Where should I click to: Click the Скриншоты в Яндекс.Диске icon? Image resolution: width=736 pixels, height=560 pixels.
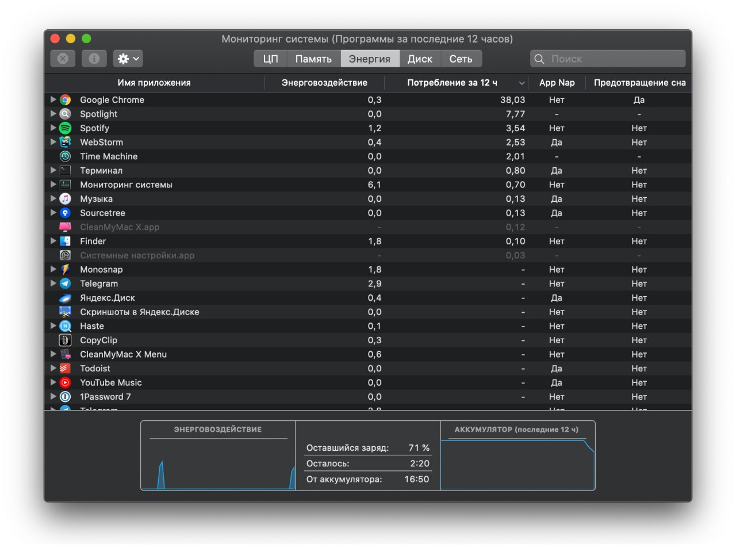point(66,312)
